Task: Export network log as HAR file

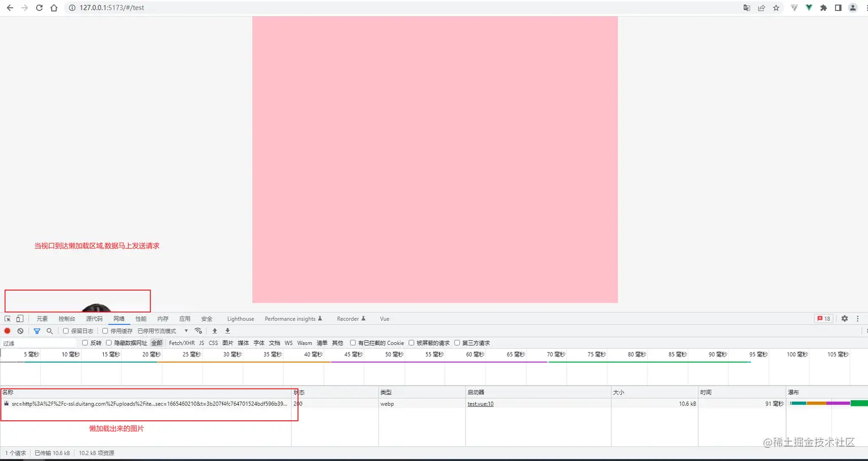Action: [226, 331]
